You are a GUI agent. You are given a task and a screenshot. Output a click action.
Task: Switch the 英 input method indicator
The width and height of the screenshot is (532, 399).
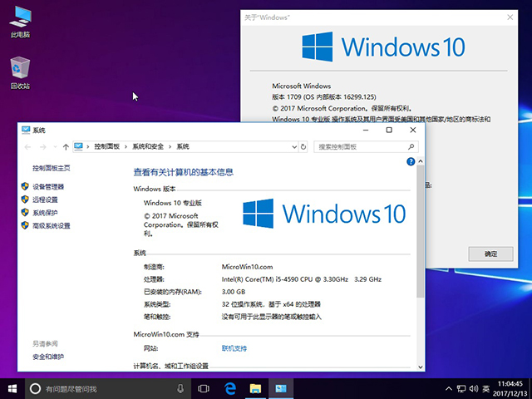click(x=485, y=389)
